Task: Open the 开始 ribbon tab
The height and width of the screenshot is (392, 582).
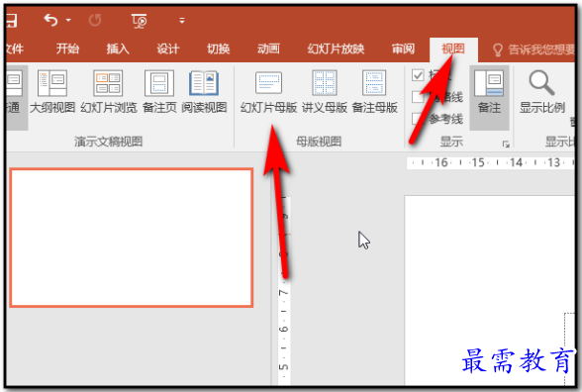Action: click(67, 49)
